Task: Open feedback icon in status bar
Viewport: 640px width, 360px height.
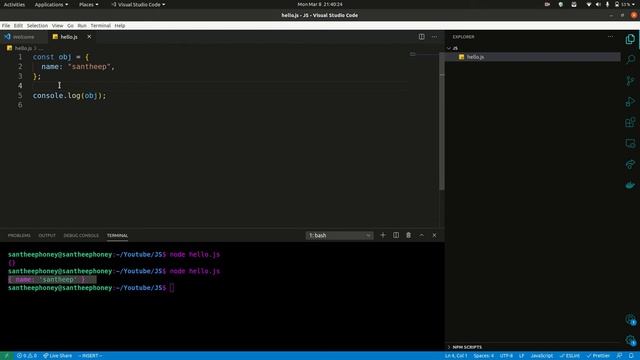Action: pyautogui.click(x=620, y=356)
